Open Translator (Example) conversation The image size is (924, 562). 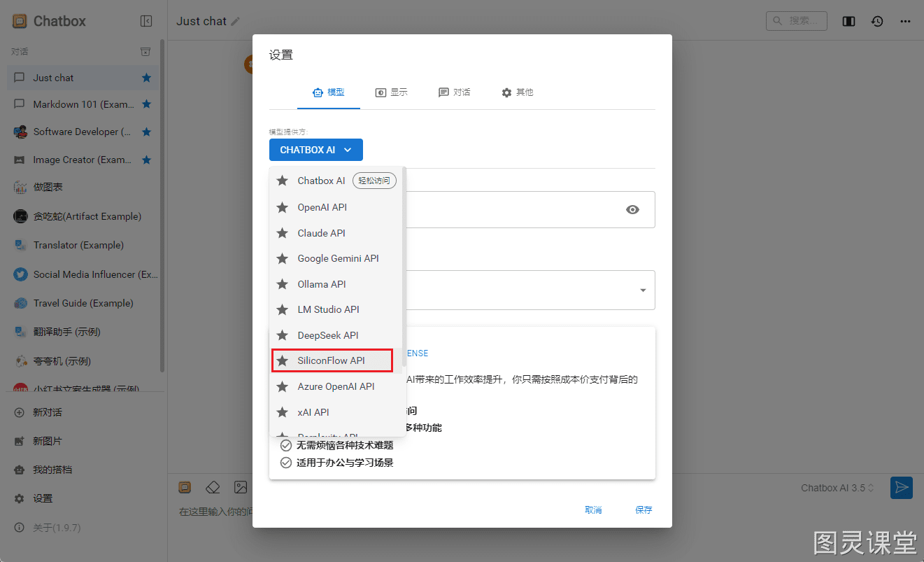pyautogui.click(x=83, y=245)
